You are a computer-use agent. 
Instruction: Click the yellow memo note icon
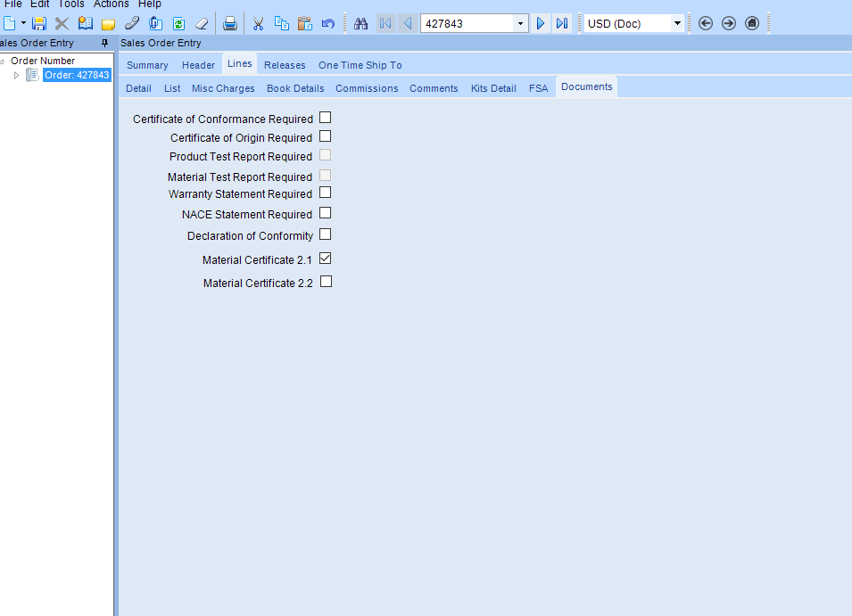109,24
